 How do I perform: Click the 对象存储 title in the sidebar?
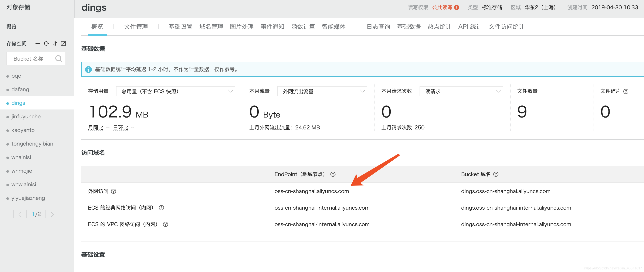click(x=18, y=7)
